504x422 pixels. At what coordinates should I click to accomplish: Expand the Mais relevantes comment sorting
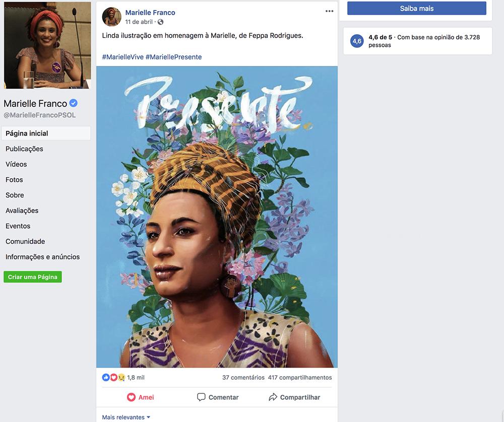tap(126, 417)
